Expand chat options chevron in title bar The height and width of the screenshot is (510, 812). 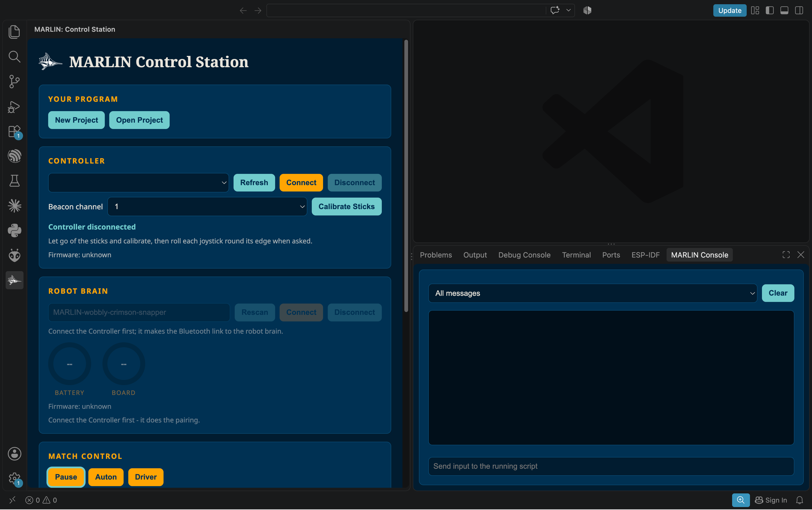[x=569, y=10]
